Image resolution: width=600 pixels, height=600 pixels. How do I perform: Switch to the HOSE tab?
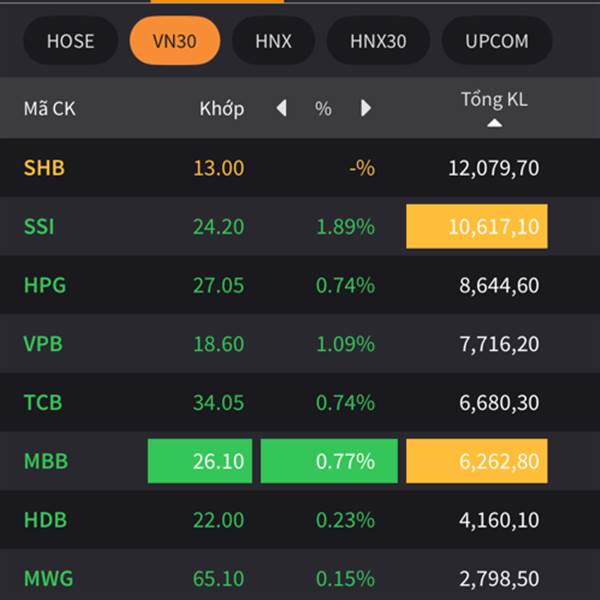click(x=71, y=41)
